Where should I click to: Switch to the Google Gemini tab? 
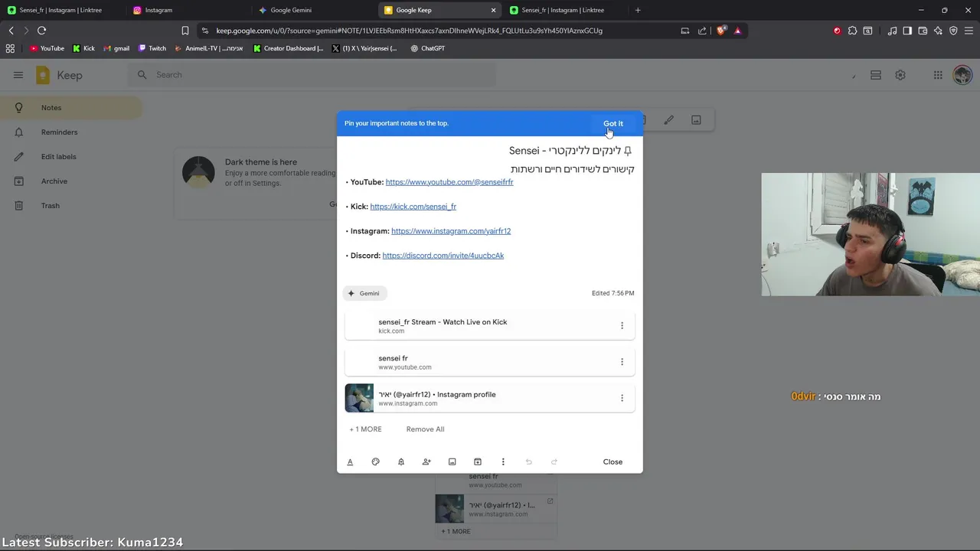[x=312, y=10]
